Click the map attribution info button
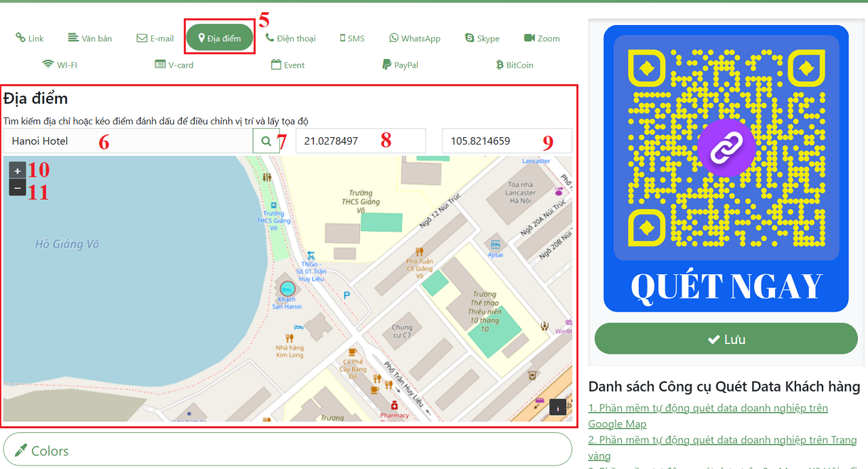The height and width of the screenshot is (469, 868). click(x=557, y=407)
